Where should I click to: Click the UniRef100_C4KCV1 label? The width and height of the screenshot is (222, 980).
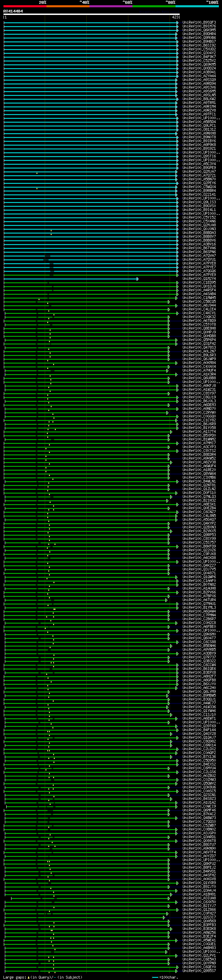199,314
